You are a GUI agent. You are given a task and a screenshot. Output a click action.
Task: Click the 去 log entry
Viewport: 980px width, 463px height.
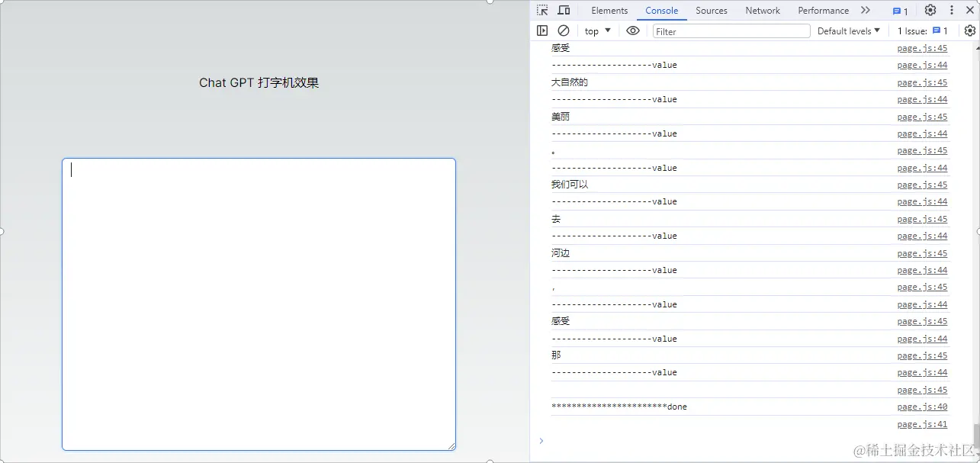click(x=556, y=219)
